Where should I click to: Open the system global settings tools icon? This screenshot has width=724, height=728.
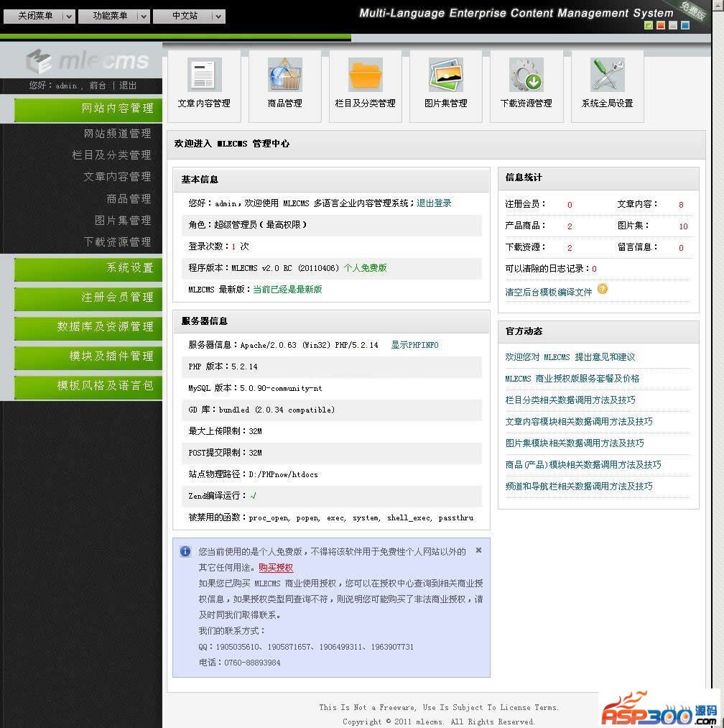pyautogui.click(x=608, y=75)
